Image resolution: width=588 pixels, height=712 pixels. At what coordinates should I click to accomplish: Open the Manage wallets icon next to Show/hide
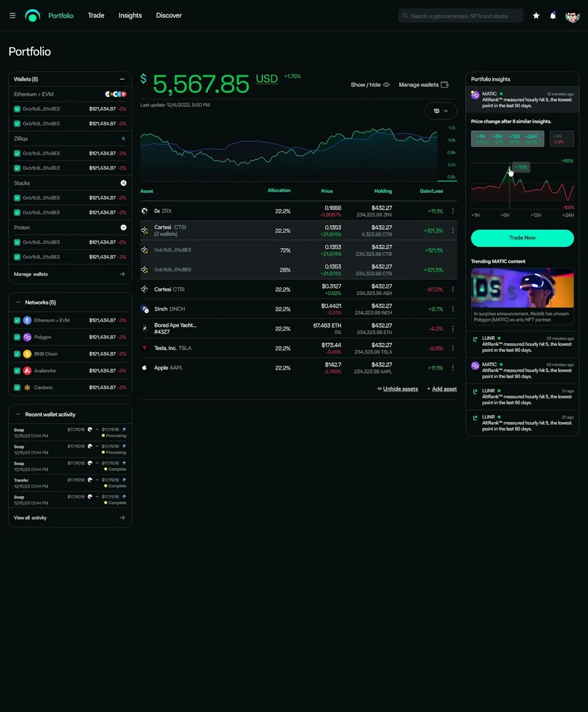444,84
